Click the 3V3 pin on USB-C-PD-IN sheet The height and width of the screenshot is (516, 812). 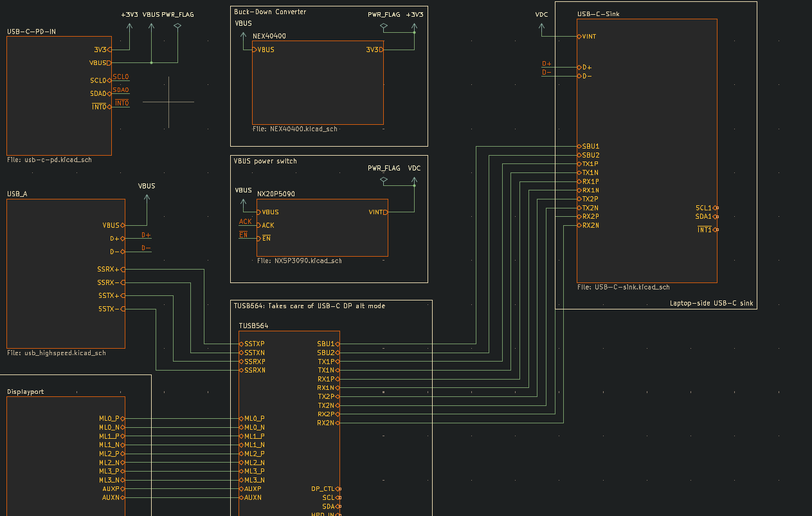tap(102, 49)
